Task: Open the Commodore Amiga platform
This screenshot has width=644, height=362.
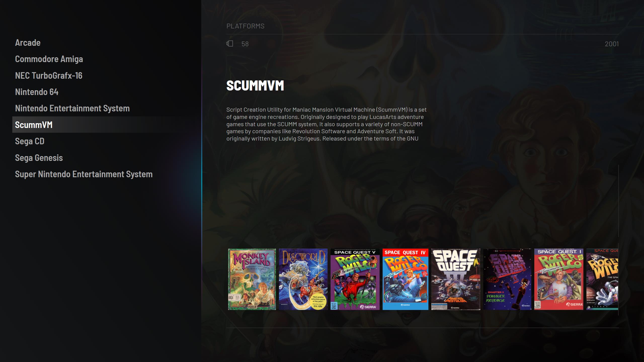Action: point(49,59)
